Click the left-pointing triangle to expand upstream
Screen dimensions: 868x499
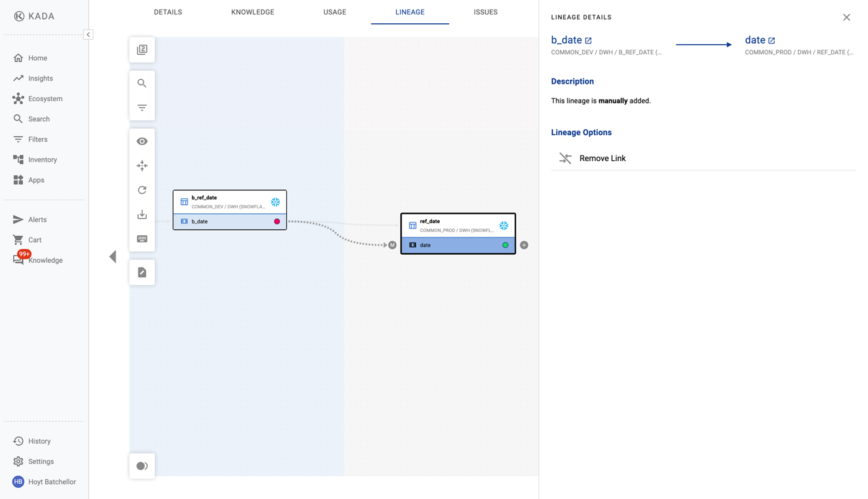tap(112, 257)
